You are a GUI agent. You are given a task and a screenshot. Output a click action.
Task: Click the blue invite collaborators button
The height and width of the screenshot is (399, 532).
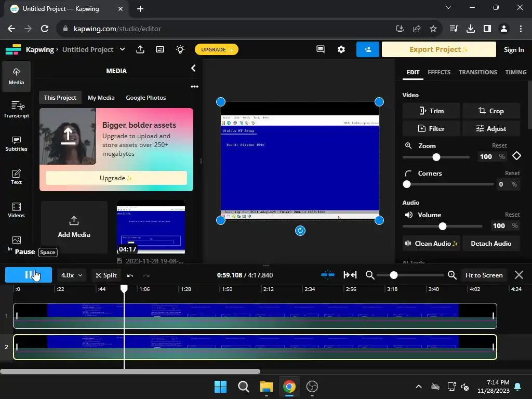pyautogui.click(x=367, y=49)
